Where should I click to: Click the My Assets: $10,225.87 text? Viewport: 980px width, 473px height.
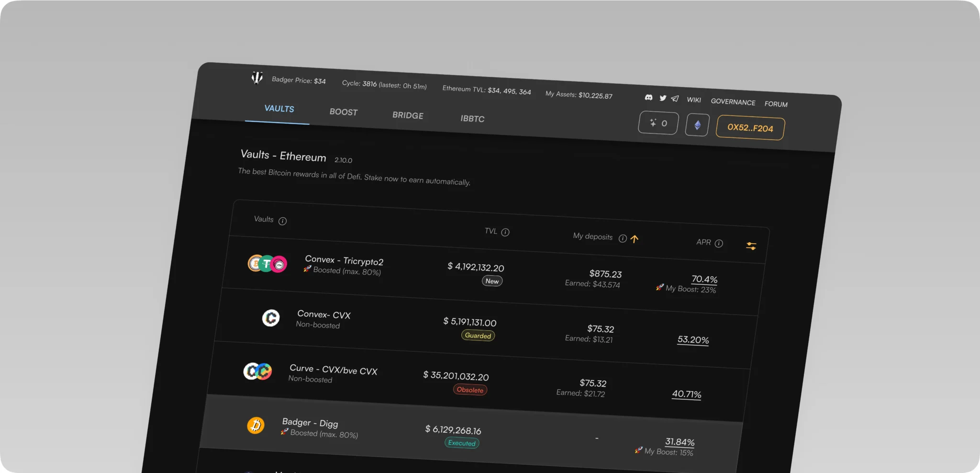[579, 95]
